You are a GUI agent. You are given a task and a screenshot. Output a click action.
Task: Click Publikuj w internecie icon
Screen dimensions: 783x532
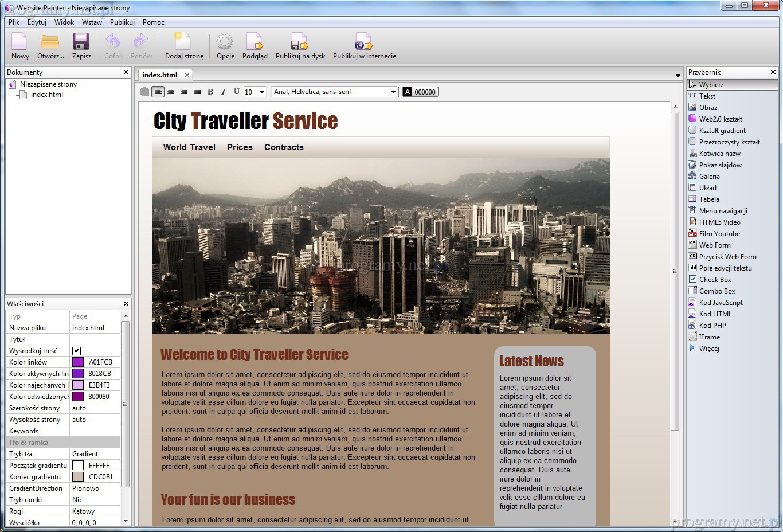point(364,43)
